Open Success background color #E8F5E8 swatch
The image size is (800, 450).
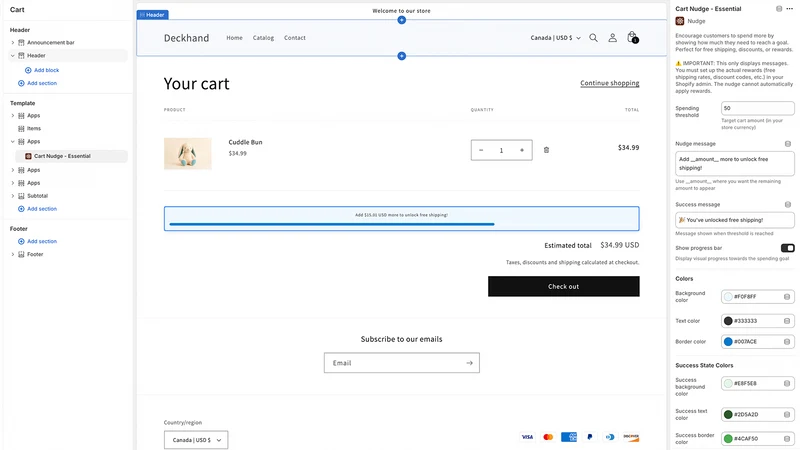click(728, 383)
